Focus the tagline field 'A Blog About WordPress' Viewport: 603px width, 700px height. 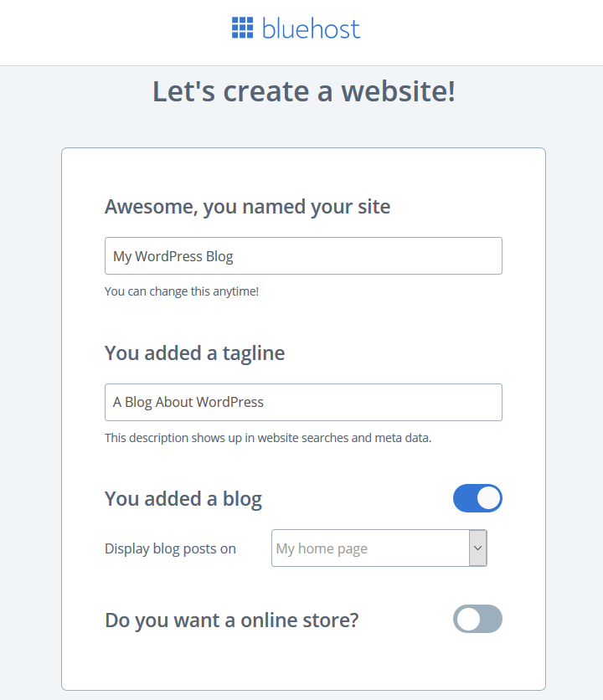pos(303,402)
